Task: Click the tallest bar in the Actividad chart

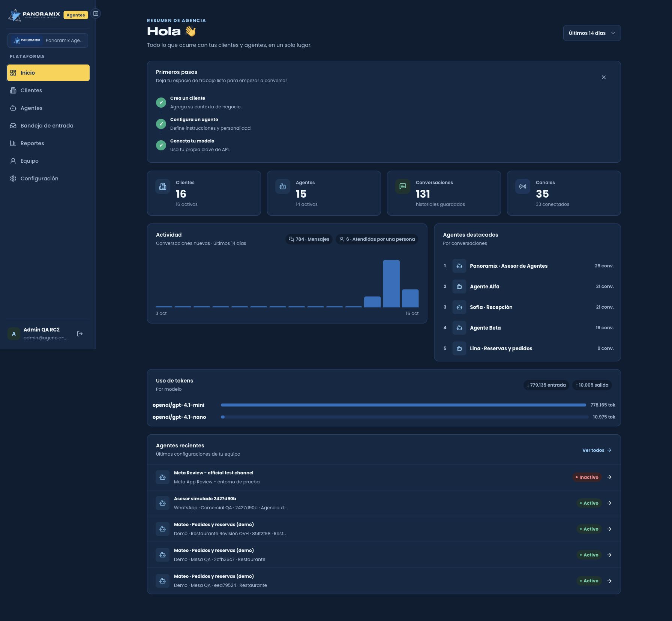Action: (391, 283)
